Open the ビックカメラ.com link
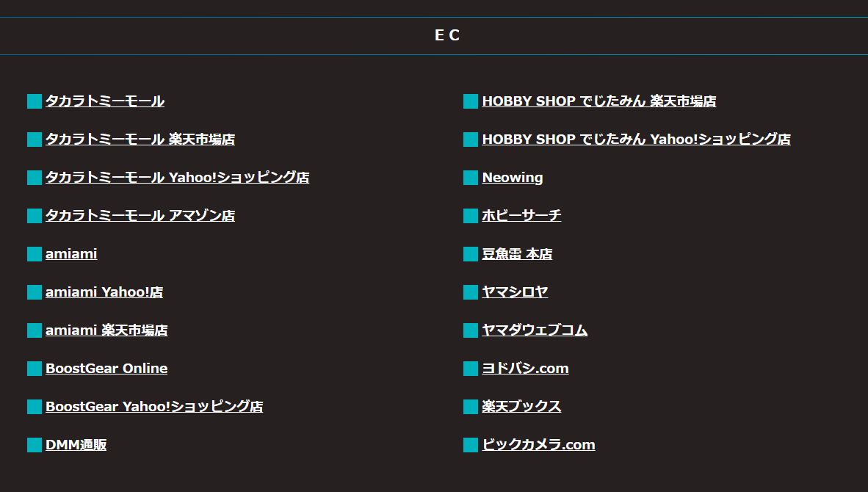 pyautogui.click(x=538, y=445)
